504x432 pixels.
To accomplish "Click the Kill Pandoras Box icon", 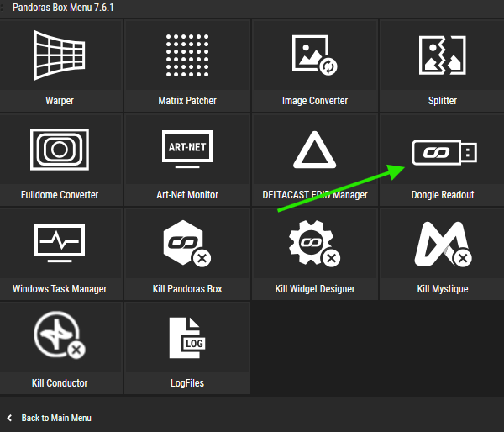I will (x=187, y=244).
